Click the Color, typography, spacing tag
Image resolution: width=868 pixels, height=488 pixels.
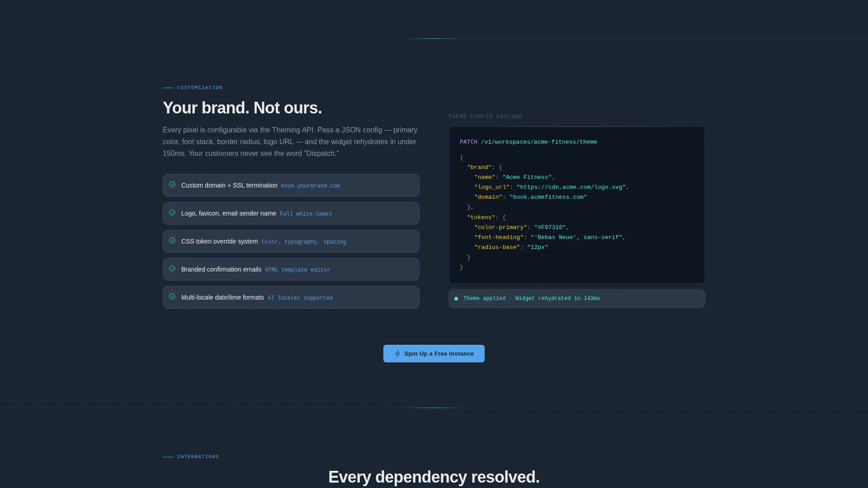(304, 242)
